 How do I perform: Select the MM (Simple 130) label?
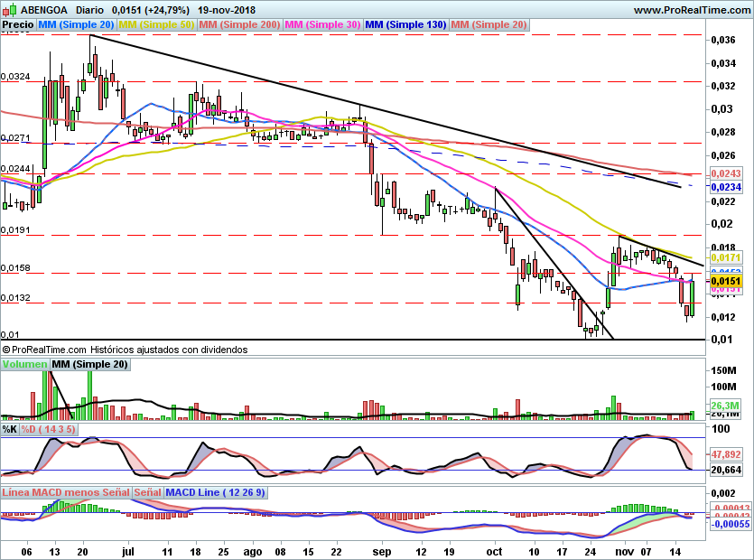pos(405,24)
